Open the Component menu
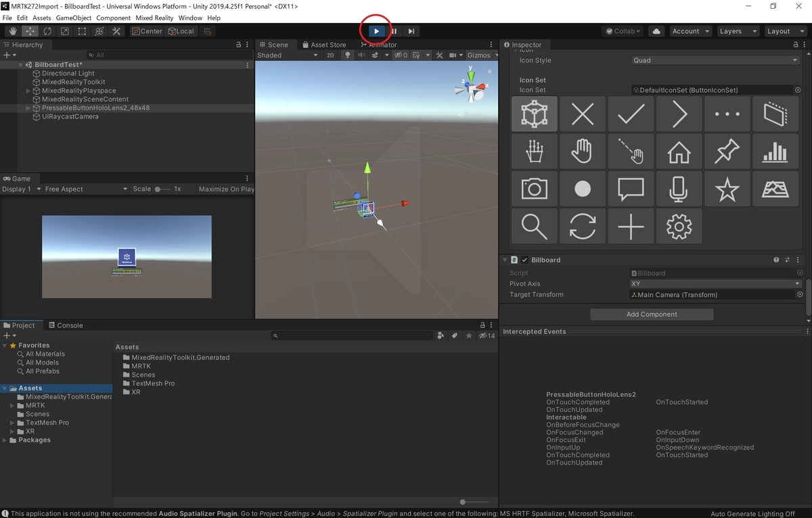This screenshot has height=518, width=812. (x=114, y=18)
